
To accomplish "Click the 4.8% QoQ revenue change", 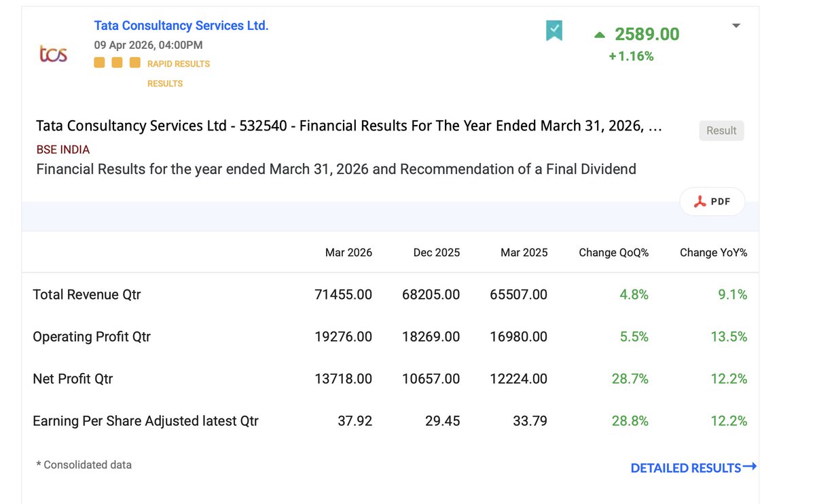I will point(634,295).
